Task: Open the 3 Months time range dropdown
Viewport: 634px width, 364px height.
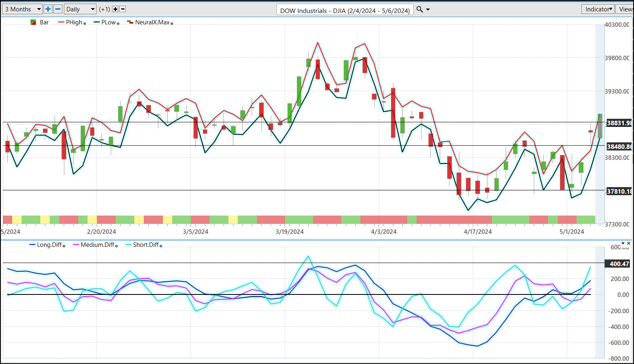Action: [x=22, y=9]
